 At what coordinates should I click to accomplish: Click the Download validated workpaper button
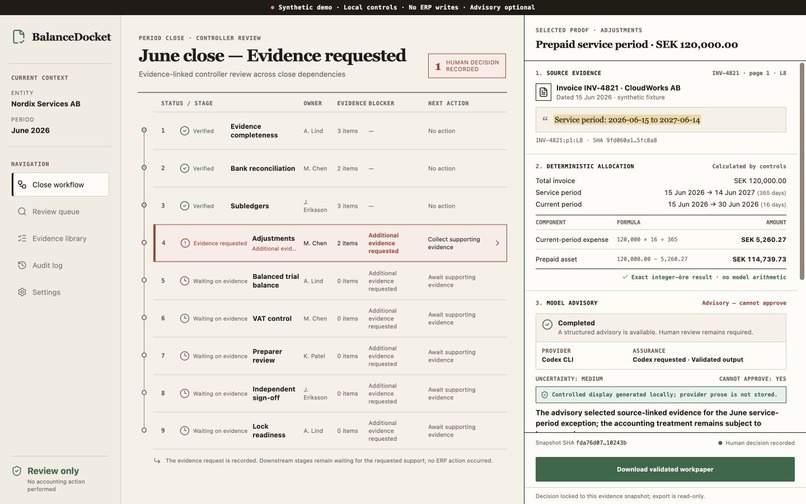click(x=665, y=469)
